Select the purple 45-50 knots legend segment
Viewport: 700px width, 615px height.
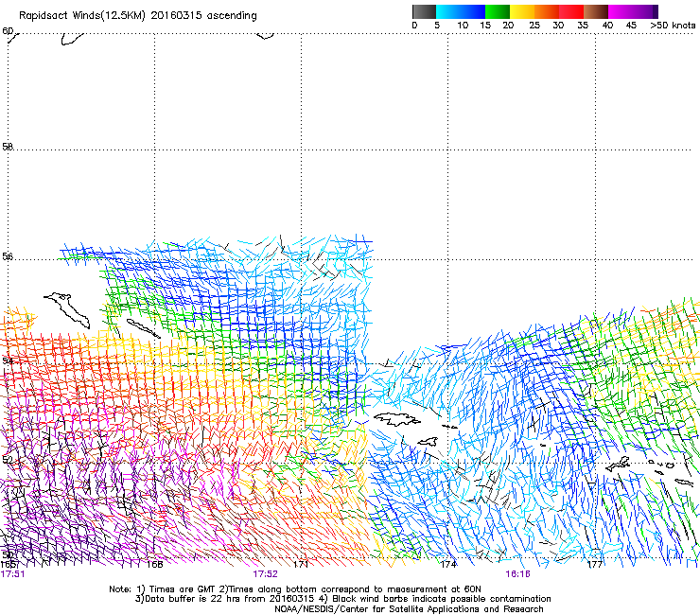pos(645,11)
